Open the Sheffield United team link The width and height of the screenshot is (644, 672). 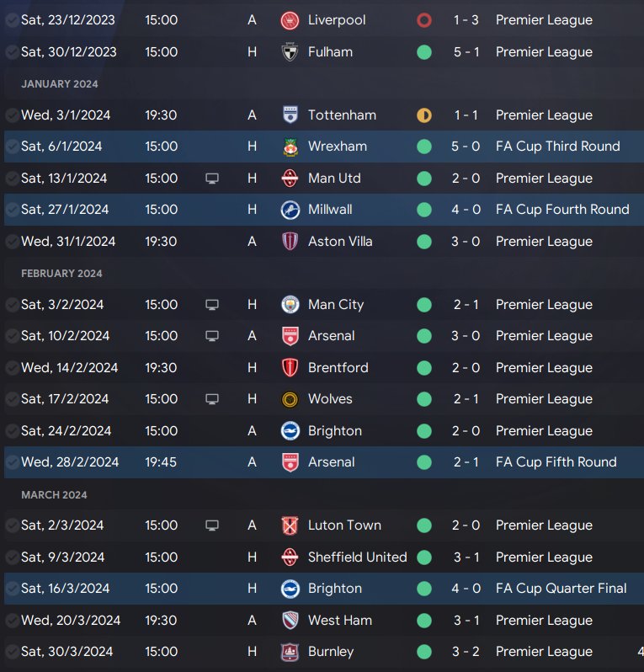pos(358,557)
